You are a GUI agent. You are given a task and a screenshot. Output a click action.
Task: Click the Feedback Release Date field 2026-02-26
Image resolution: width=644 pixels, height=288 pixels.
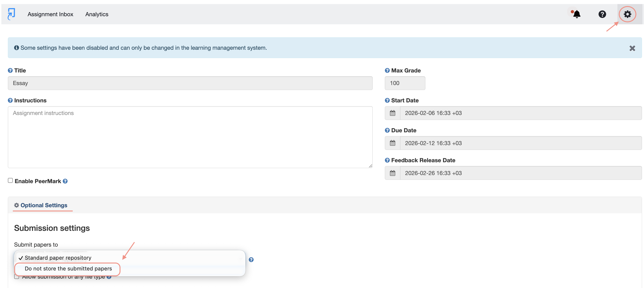521,173
